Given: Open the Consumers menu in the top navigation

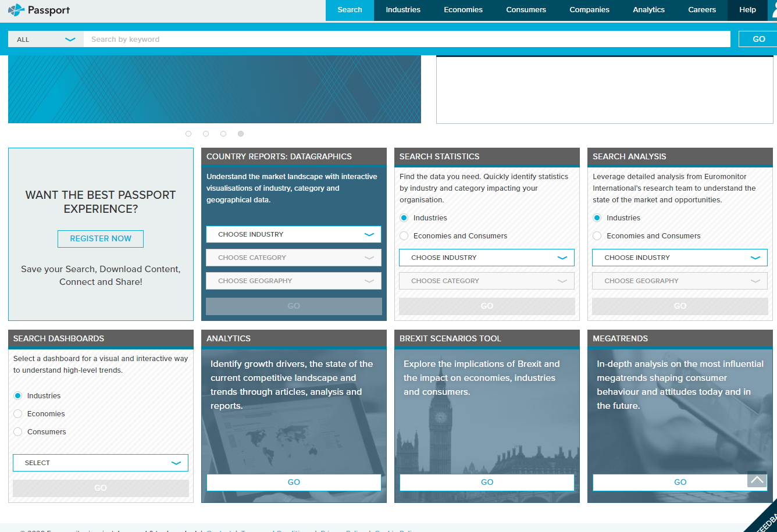Looking at the screenshot, I should pos(526,10).
